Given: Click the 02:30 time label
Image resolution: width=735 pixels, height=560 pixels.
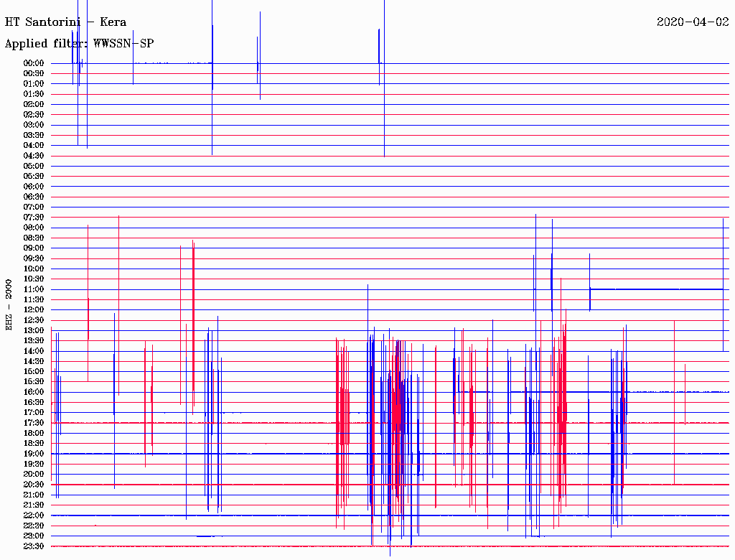Looking at the screenshot, I should tap(34, 114).
